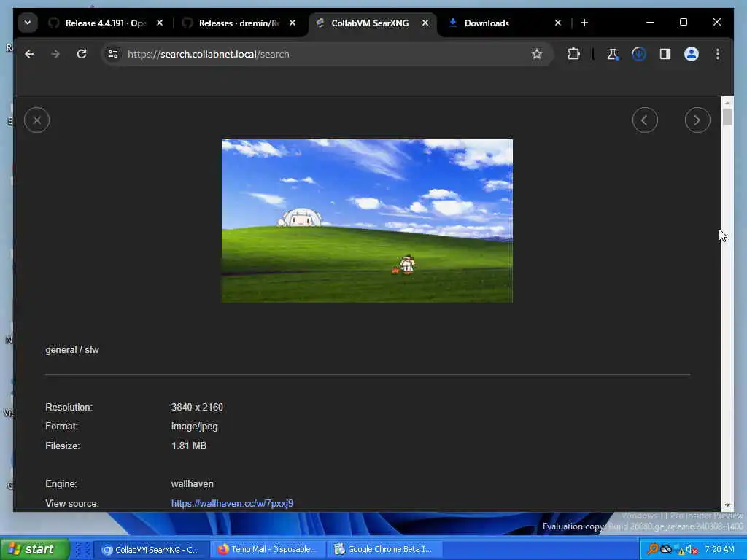Open the Chrome profile avatar

coord(692,54)
